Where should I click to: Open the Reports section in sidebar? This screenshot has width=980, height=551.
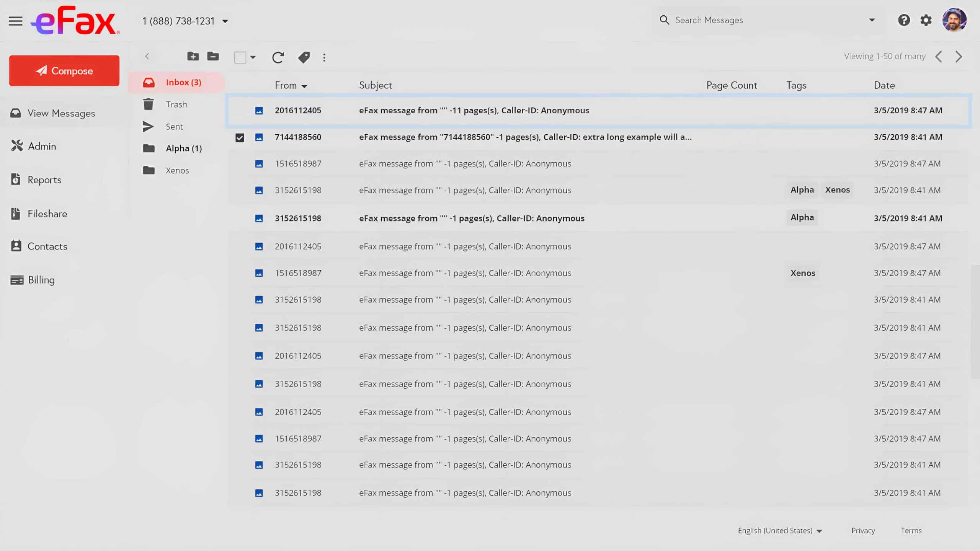click(44, 180)
